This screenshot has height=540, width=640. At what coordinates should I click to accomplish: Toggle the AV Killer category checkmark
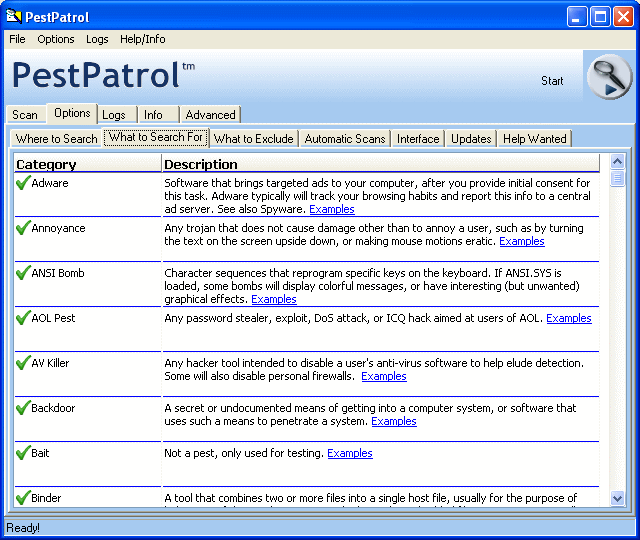(x=23, y=362)
